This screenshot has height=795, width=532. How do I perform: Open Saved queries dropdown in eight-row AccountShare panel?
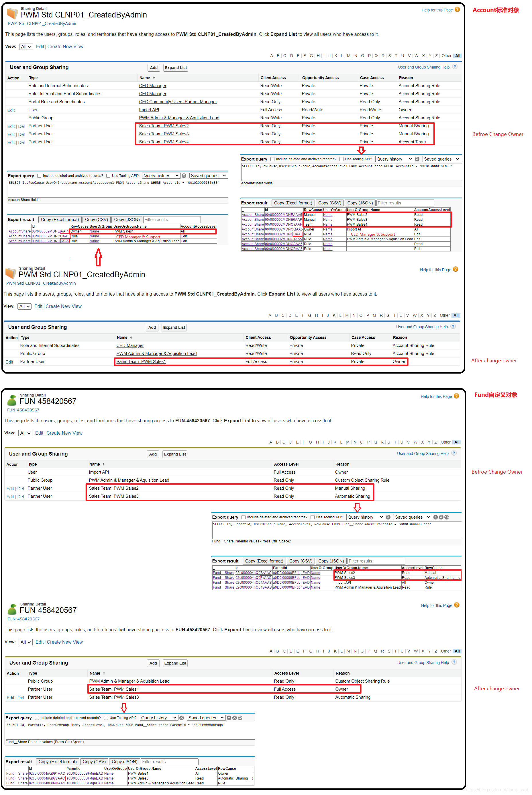(442, 159)
